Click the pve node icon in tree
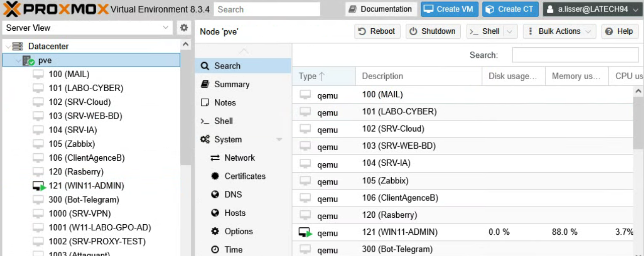 point(28,60)
